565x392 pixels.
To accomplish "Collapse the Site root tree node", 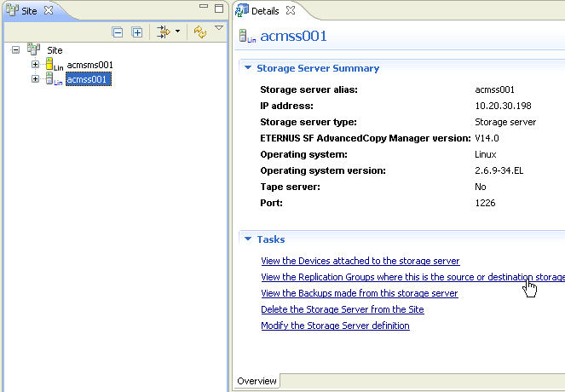I will tap(15, 49).
